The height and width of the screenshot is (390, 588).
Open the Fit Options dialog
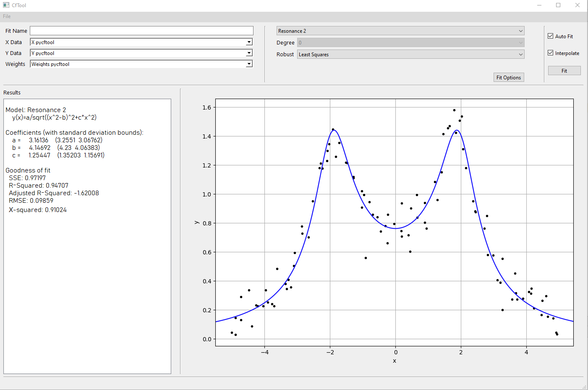(x=508, y=77)
